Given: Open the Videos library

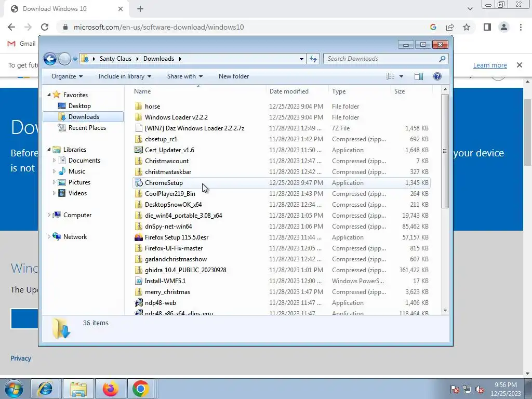Looking at the screenshot, I should pyautogui.click(x=77, y=193).
